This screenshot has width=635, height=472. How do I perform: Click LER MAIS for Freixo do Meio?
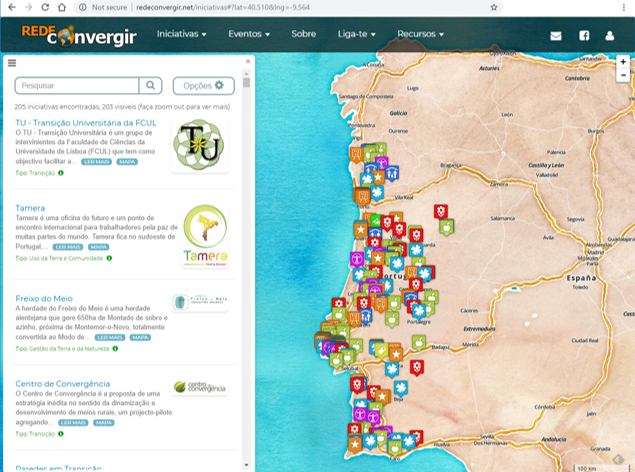pos(110,338)
